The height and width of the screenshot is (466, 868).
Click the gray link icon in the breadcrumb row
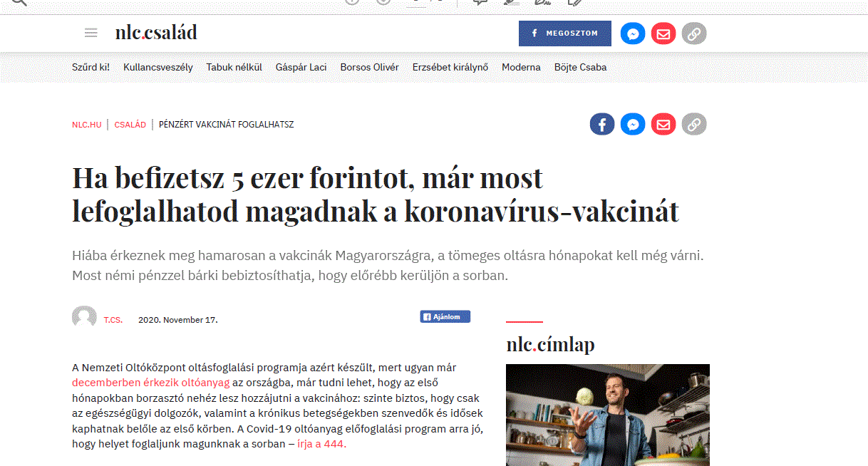[x=694, y=125]
